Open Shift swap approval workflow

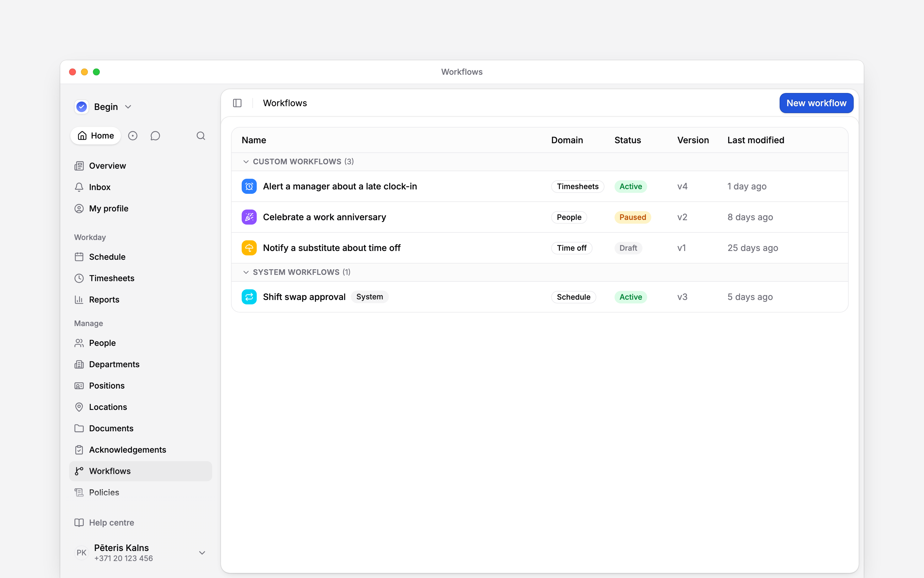(x=304, y=297)
